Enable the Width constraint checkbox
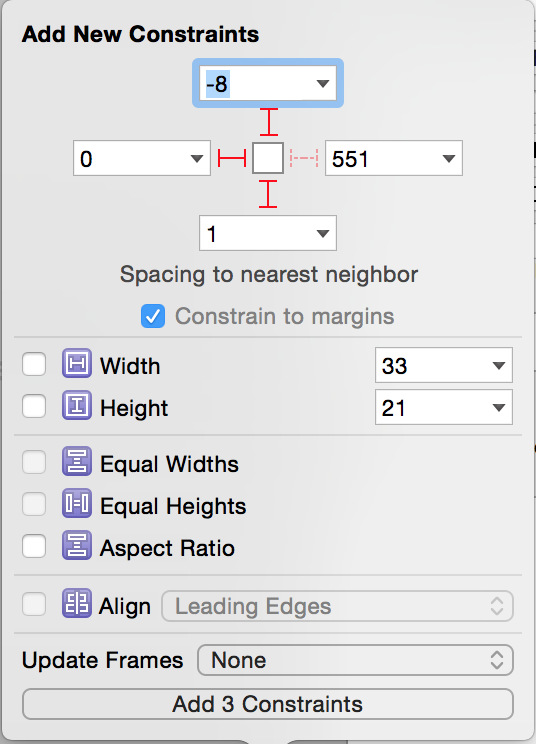The height and width of the screenshot is (744, 536). pyautogui.click(x=34, y=364)
